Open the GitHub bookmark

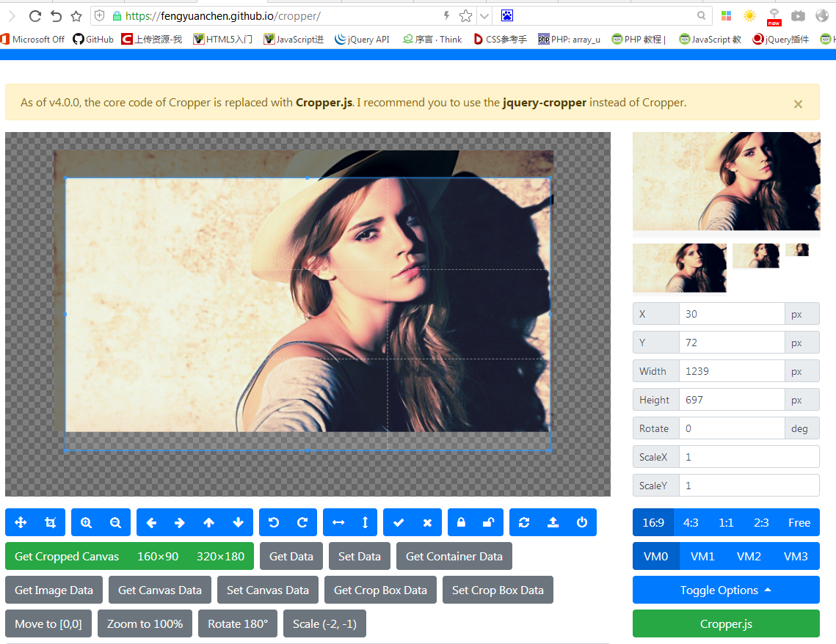[x=93, y=39]
